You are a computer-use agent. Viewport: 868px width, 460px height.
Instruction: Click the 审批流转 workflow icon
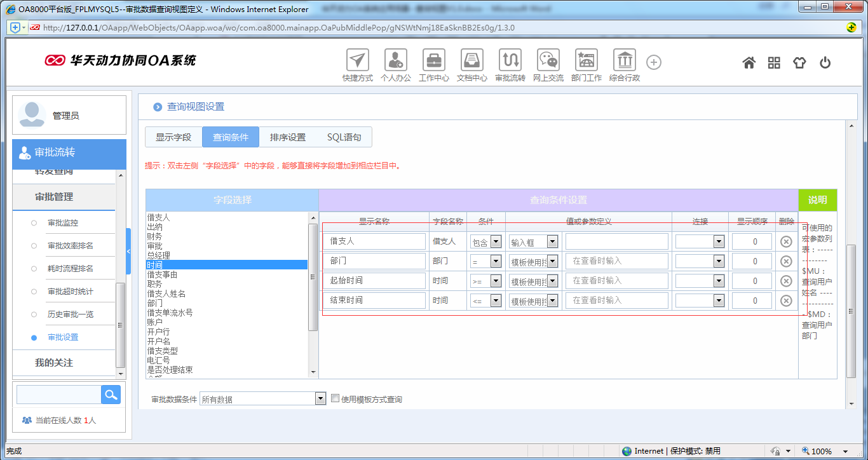[x=510, y=60]
